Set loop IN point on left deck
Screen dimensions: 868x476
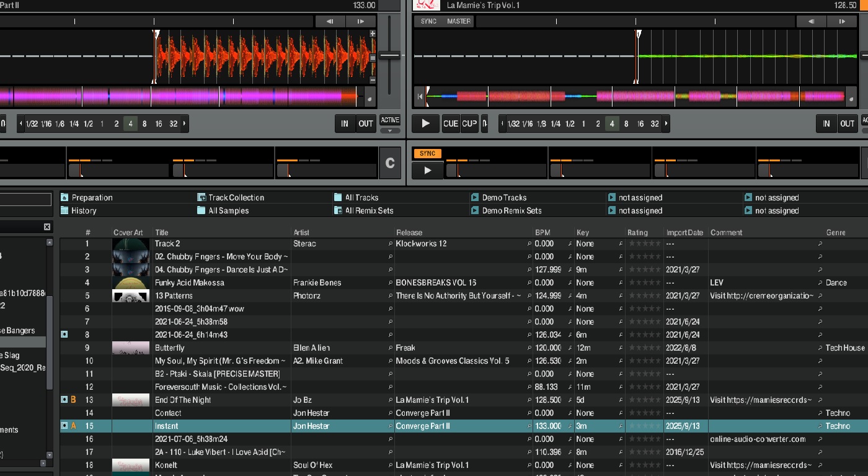pyautogui.click(x=345, y=123)
